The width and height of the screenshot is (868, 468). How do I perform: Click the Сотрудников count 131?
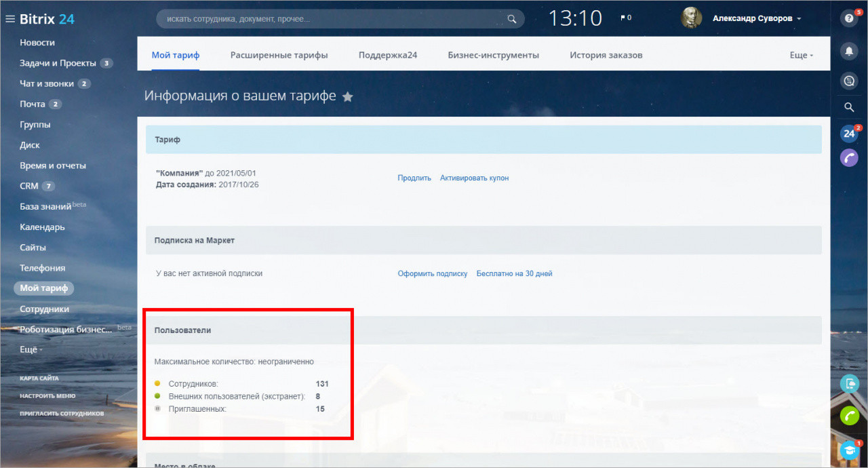pyautogui.click(x=322, y=384)
